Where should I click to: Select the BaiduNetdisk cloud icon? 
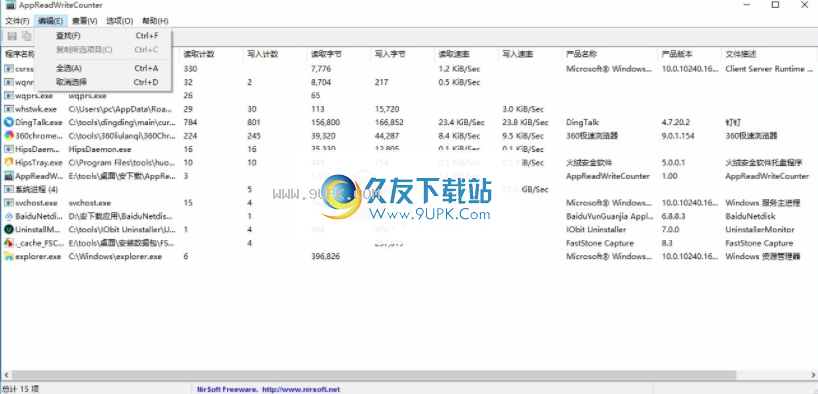click(8, 216)
